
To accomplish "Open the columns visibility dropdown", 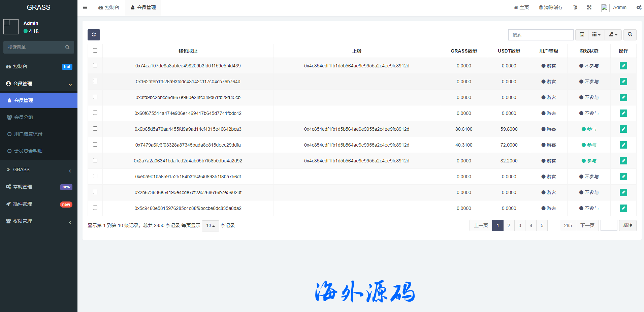I will pyautogui.click(x=596, y=35).
